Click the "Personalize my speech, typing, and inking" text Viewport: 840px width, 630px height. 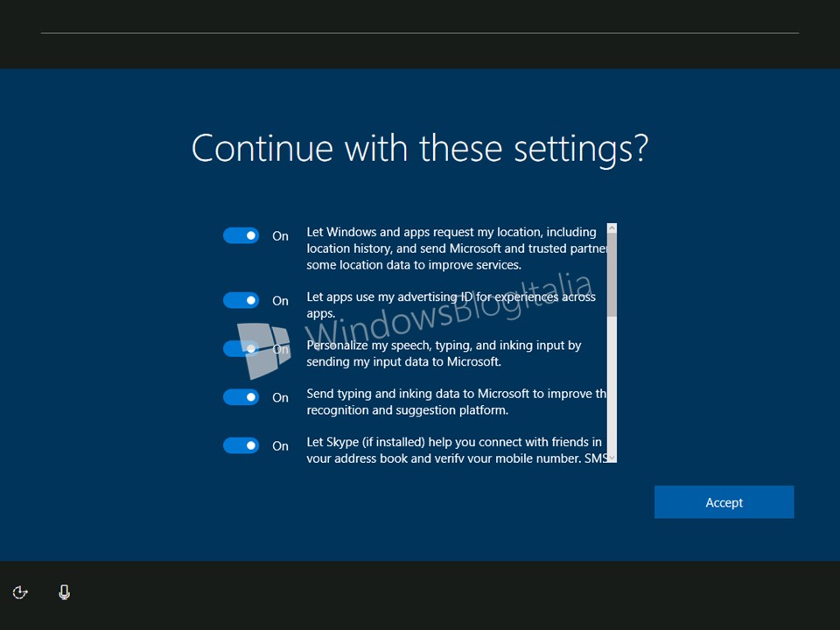tap(444, 353)
